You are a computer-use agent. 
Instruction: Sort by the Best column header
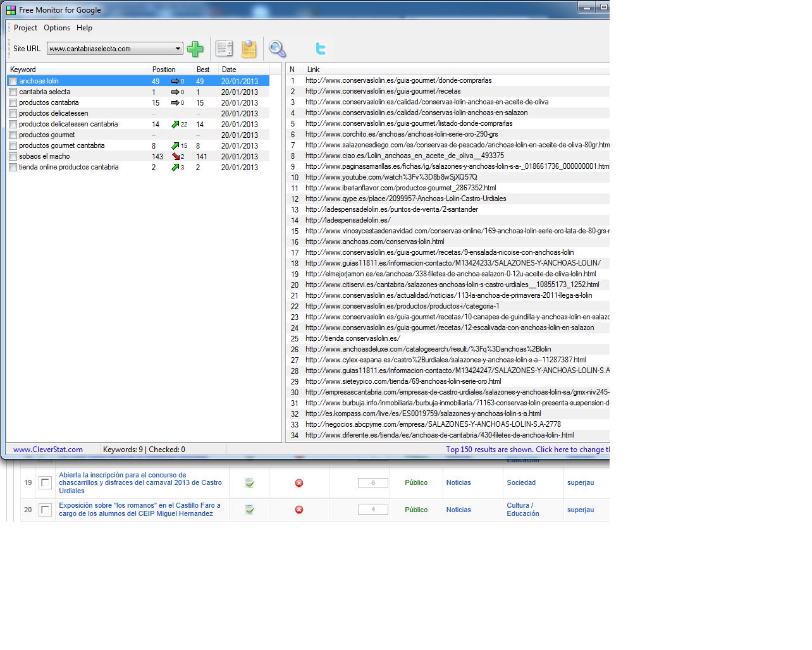206,70
